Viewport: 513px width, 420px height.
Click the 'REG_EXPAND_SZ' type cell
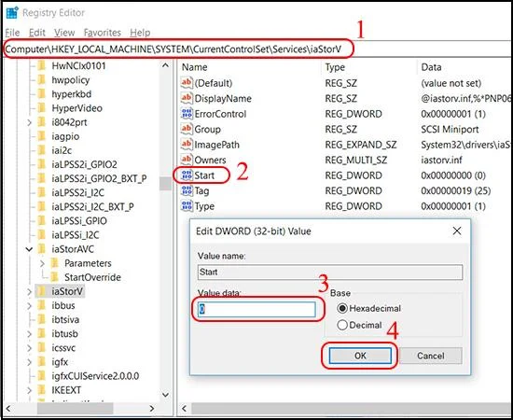click(361, 145)
